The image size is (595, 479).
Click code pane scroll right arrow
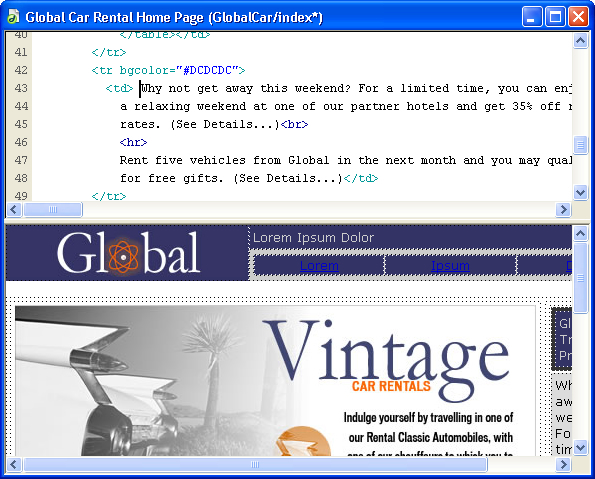pos(563,210)
